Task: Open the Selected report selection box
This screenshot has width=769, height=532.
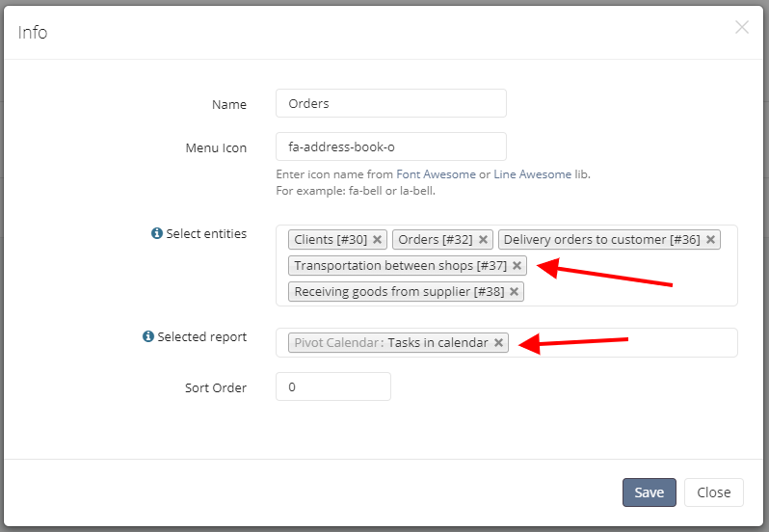Action: [x=507, y=343]
